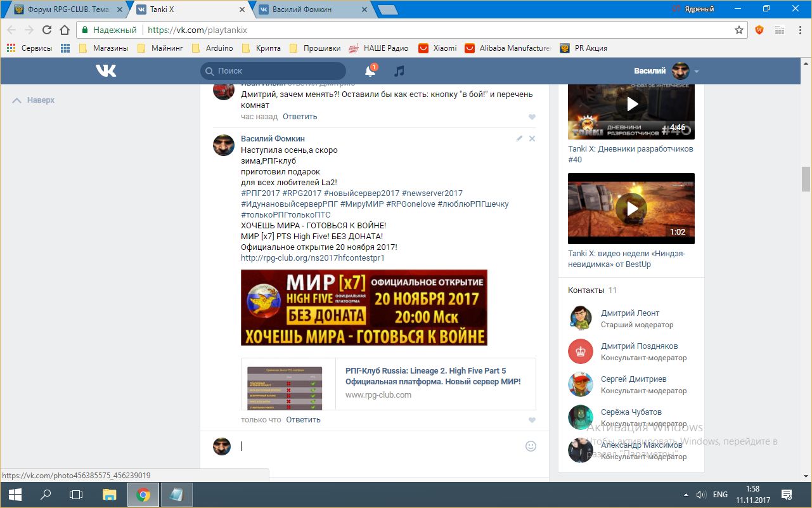Screen dimensions: 812x508
Task: Reload the vk.com page
Action: pos(47,30)
